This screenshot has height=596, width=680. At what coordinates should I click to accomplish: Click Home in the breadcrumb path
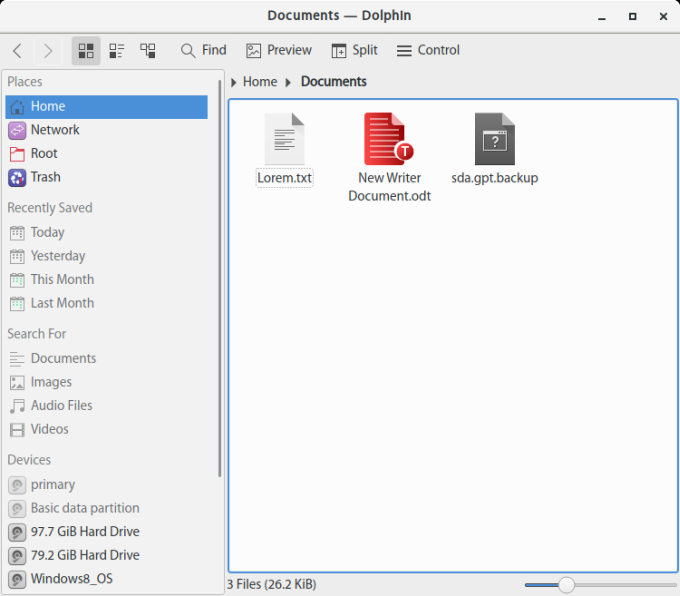260,82
